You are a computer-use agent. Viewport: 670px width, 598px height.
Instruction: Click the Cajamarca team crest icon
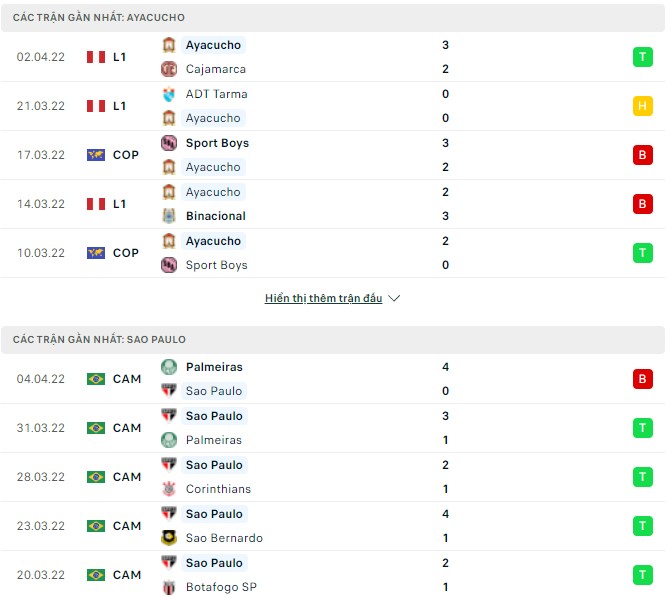[169, 69]
